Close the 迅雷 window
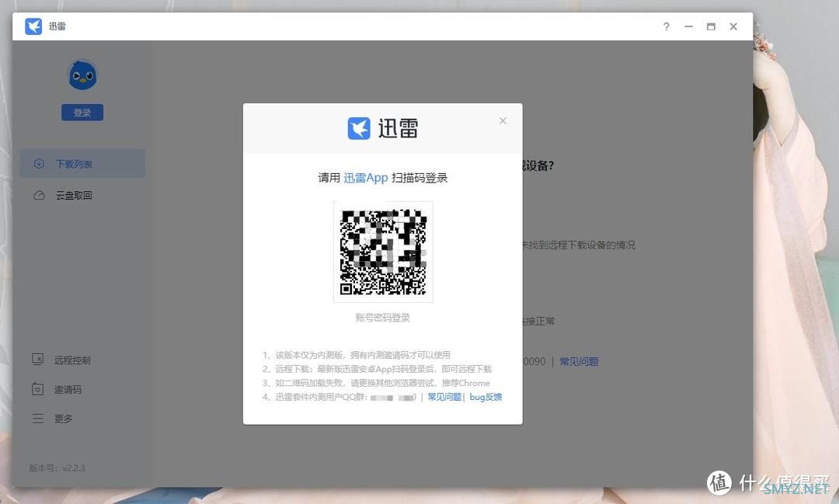Viewport: 839px width, 504px height. [x=733, y=26]
